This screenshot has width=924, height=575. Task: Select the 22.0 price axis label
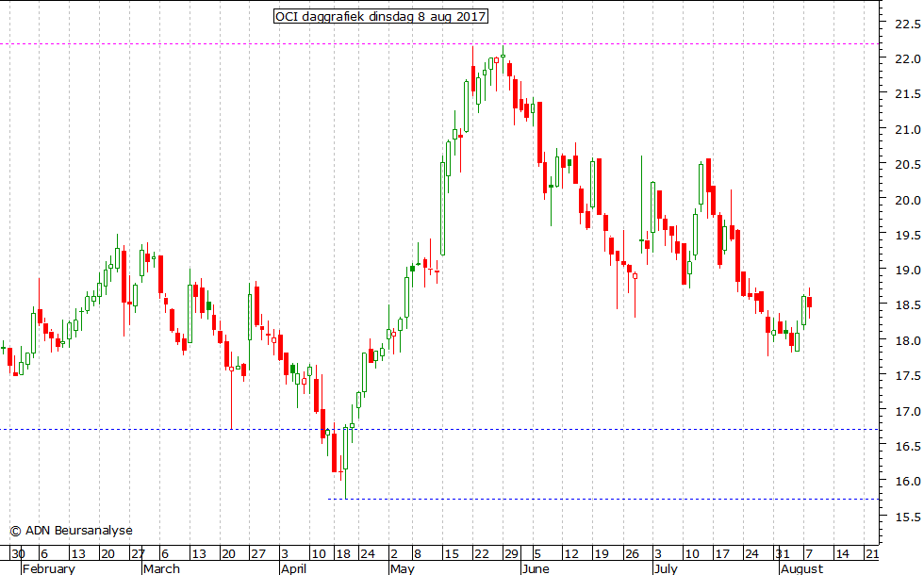point(907,58)
